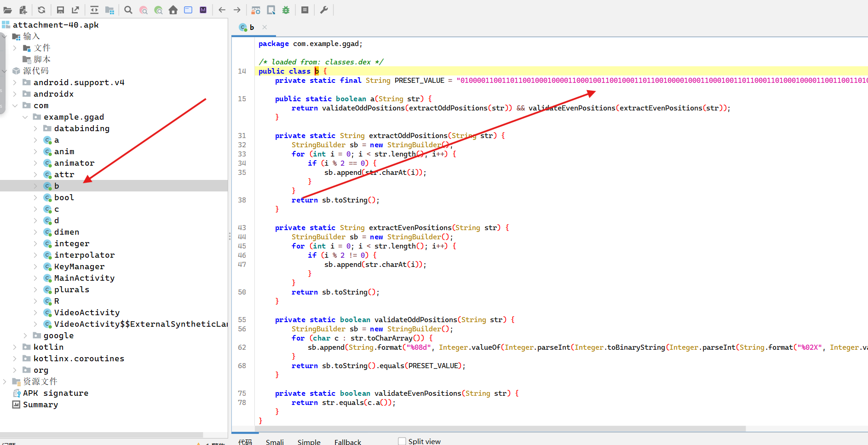Image resolution: width=868 pixels, height=445 pixels.
Task: Select class R in tree
Action: click(57, 301)
